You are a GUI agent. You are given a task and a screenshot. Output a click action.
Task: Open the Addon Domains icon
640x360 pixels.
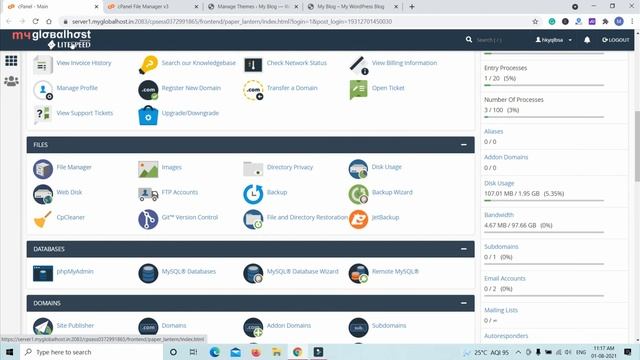[253, 327]
